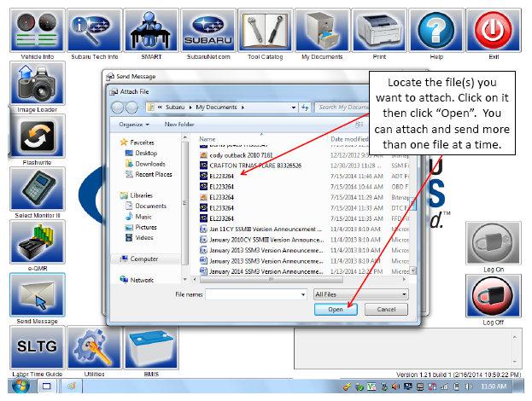Click the refresh button beside address bar
The image size is (532, 401).
[305, 108]
